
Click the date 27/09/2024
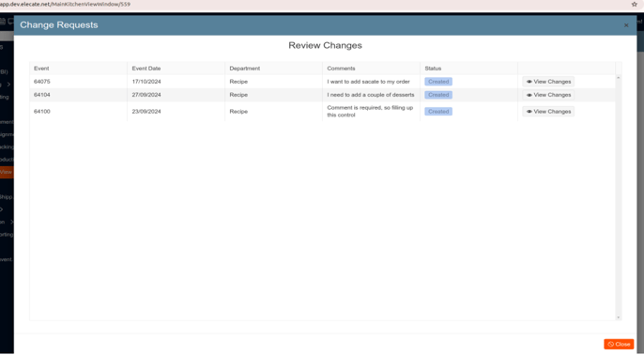click(146, 95)
